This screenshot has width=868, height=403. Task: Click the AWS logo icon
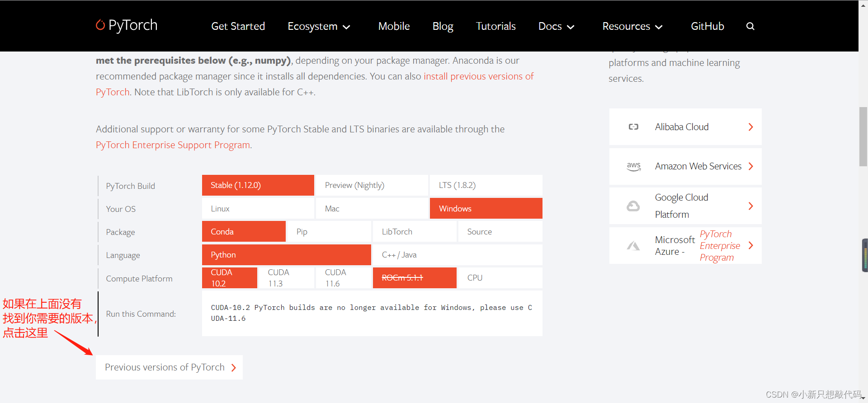(633, 166)
